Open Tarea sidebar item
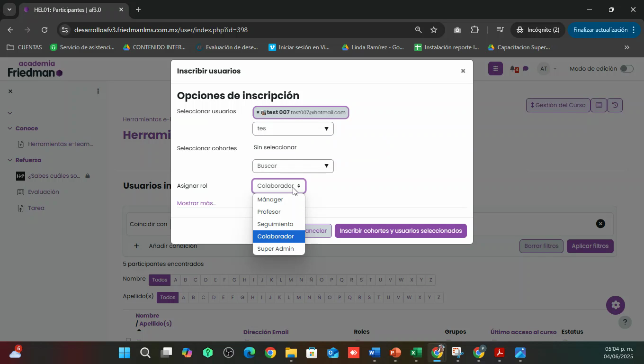Screen dimensions: 644x364 click(36, 208)
